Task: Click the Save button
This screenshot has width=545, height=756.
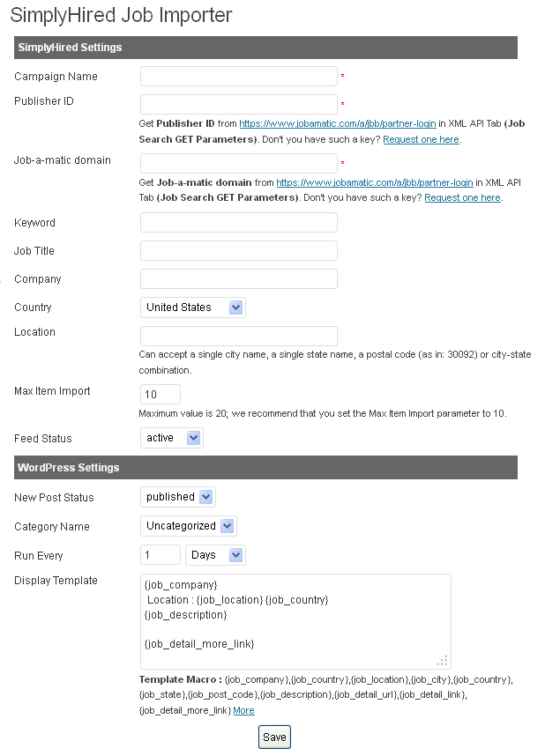Action: click(x=274, y=737)
